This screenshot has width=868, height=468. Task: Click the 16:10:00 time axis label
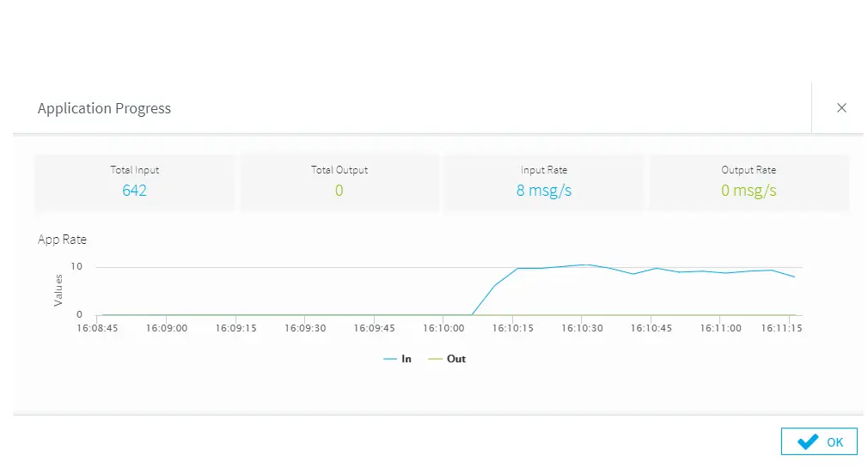(x=443, y=328)
